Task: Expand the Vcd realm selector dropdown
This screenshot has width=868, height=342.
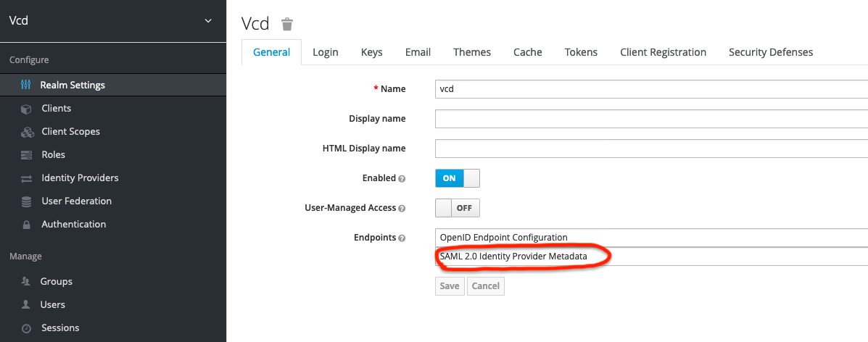Action: (x=208, y=20)
